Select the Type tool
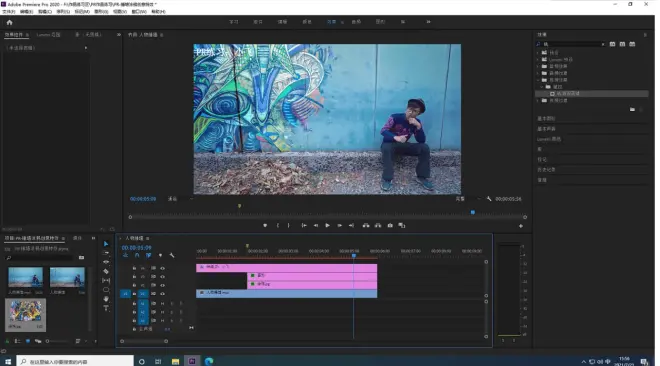Screen dimensions: 660x366 [106, 308]
